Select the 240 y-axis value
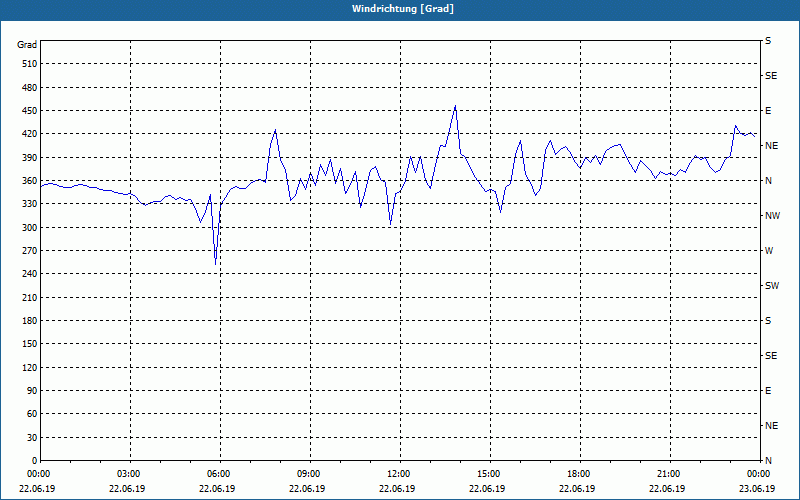Screen dimensions: 800x500 click(29, 274)
